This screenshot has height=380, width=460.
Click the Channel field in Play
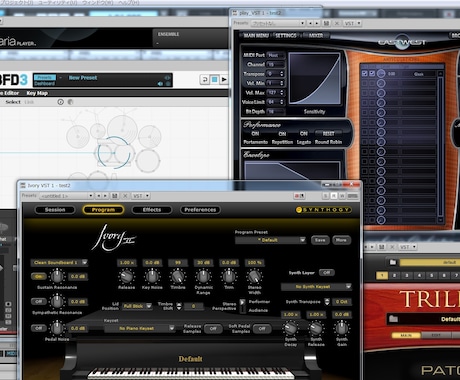coord(276,64)
